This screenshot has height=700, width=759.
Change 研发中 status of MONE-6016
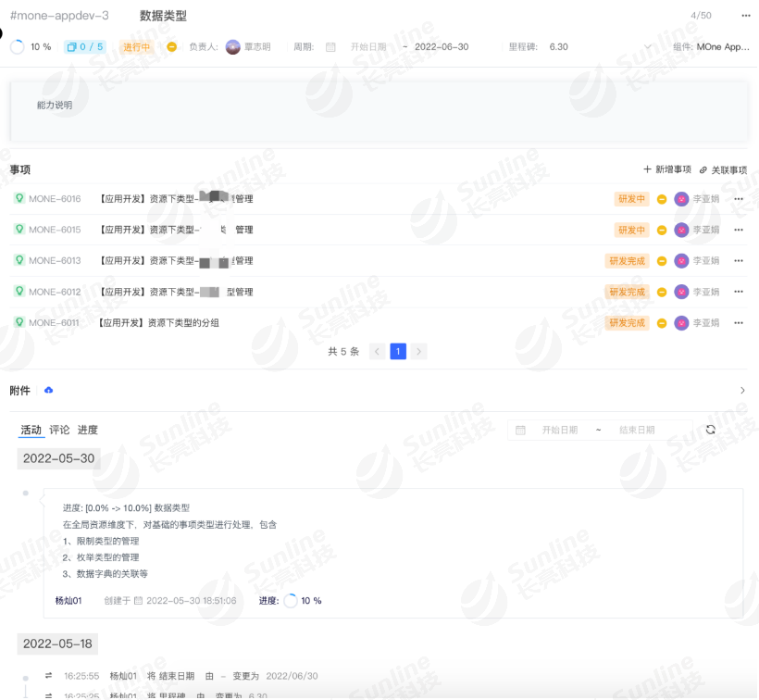(x=631, y=199)
